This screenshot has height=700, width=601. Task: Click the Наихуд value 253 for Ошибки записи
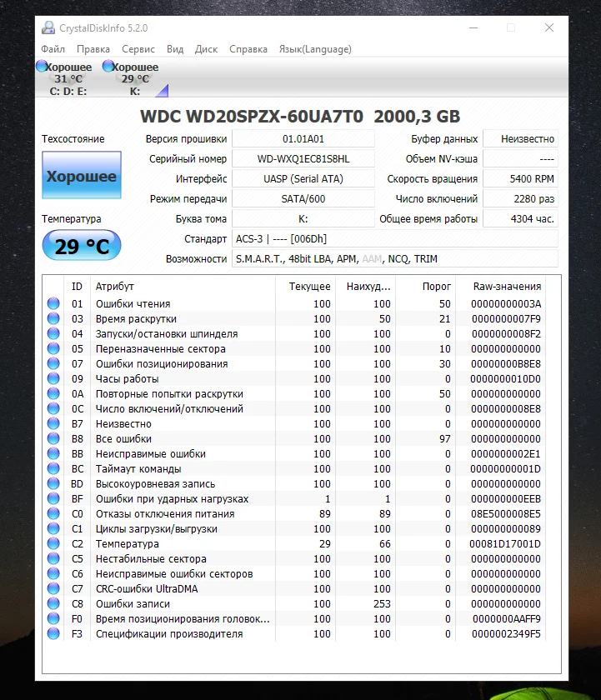[x=382, y=603]
